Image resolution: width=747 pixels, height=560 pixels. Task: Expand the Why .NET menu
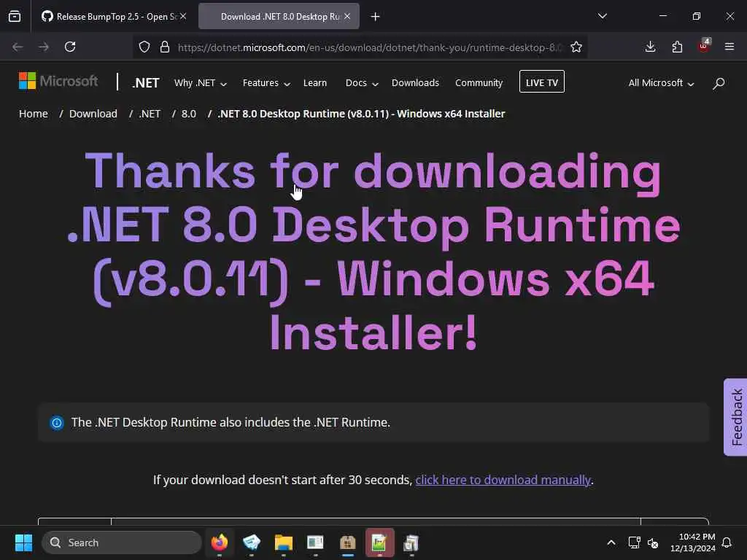point(201,83)
